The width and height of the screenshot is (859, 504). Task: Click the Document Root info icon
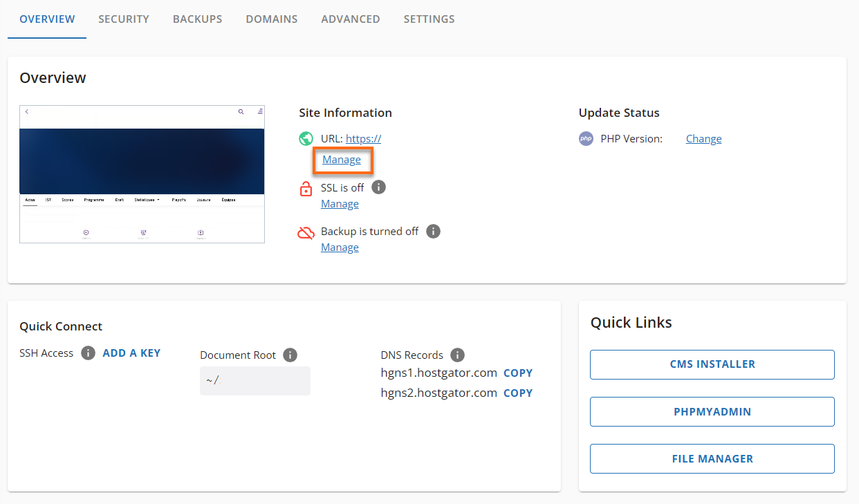[289, 355]
